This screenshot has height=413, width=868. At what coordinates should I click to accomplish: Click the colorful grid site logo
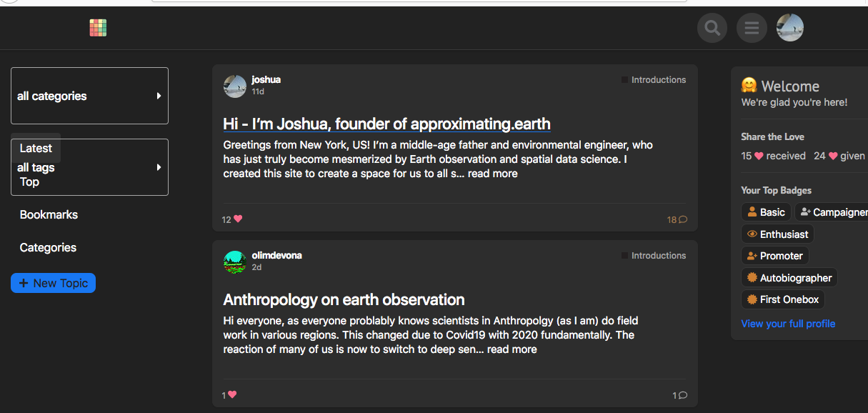coord(98,28)
